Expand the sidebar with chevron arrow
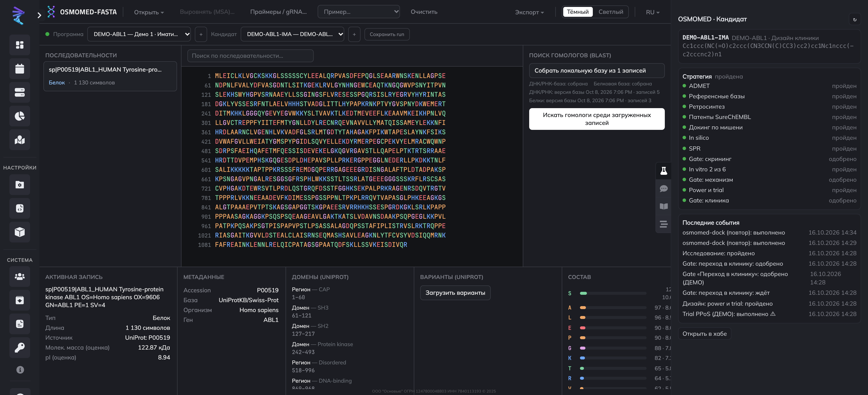This screenshot has height=395, width=868. point(39,15)
